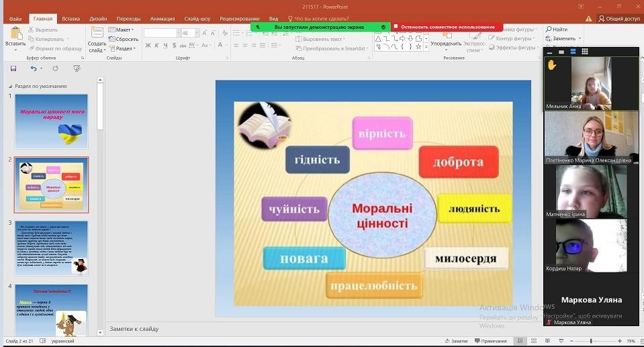Expand the Раздел section dropdown
644x347 pixels.
(x=122, y=48)
